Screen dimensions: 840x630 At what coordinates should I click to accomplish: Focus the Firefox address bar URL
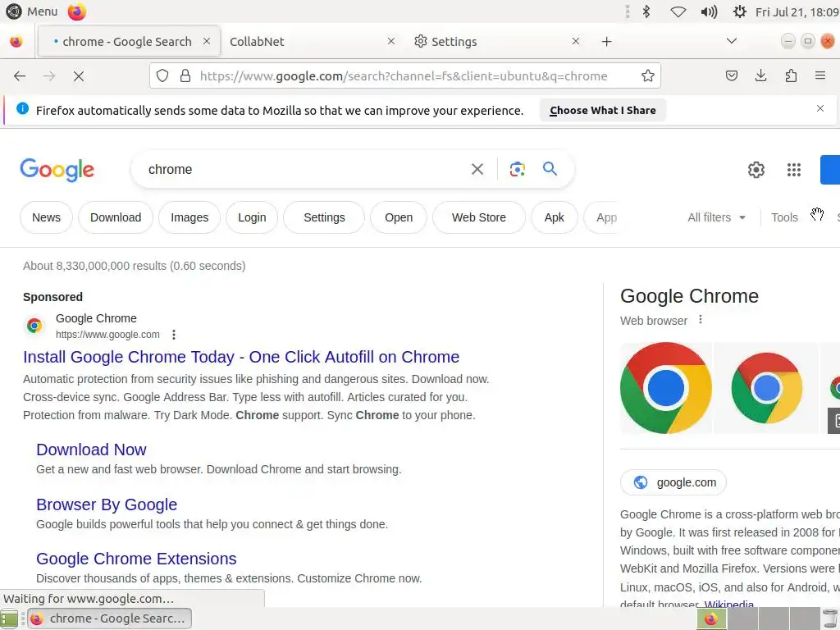(404, 76)
